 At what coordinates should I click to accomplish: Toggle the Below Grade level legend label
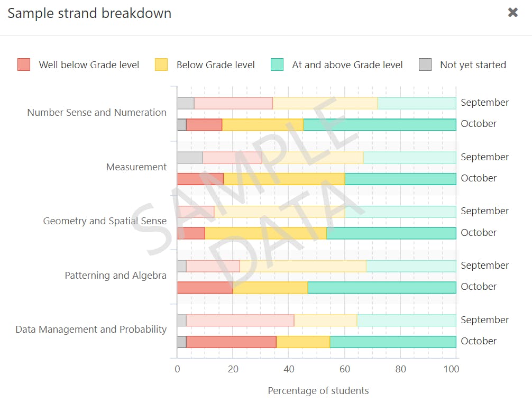pyautogui.click(x=215, y=65)
